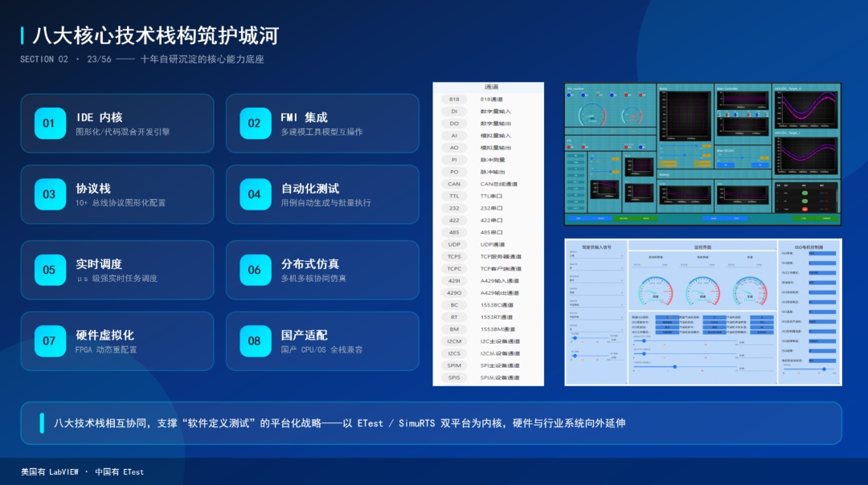Click the BM chip for 1553
Image resolution: width=868 pixels, height=485 pixels.
(x=454, y=329)
